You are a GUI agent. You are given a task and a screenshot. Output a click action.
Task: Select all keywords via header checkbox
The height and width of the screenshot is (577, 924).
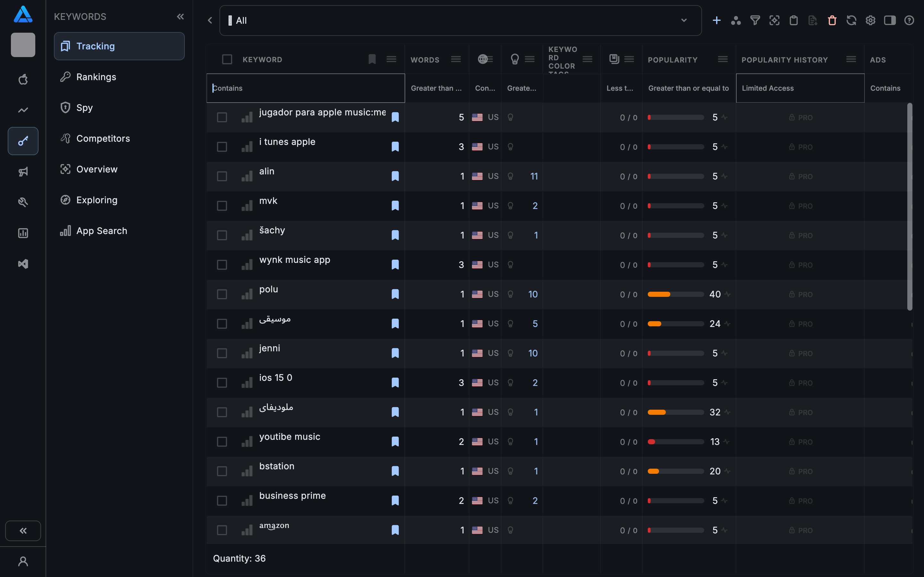(x=227, y=59)
